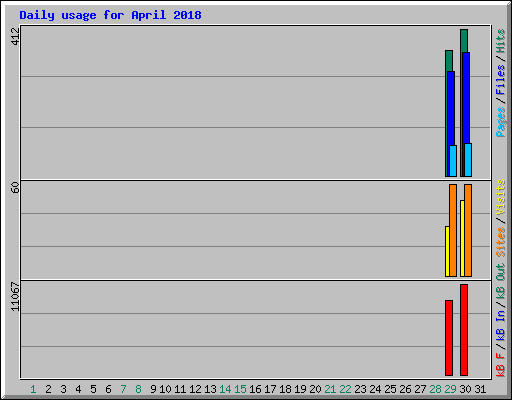
Task: Select day 17 on the x-axis
Action: click(x=270, y=389)
